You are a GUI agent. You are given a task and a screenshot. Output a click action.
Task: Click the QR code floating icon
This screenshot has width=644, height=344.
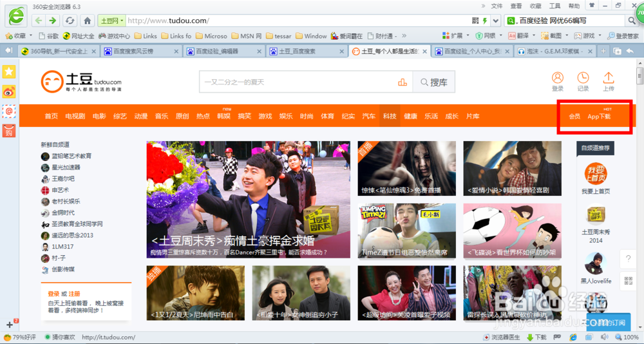click(628, 281)
